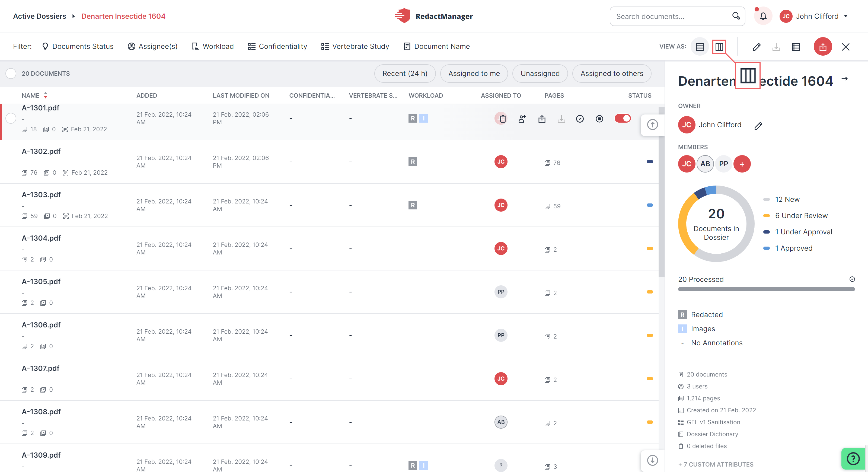
Task: Click the RedactManager logo
Action: [434, 16]
